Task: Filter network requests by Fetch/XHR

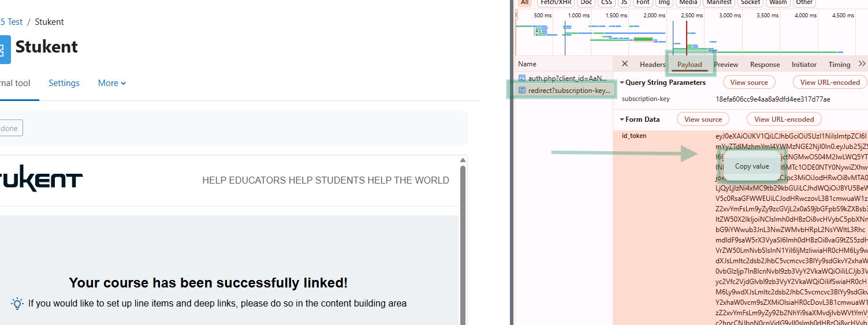Action: 555,2
